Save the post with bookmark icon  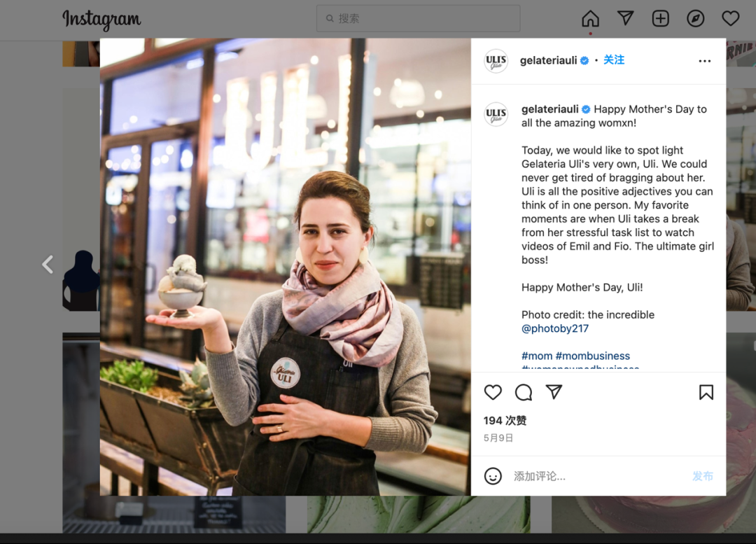tap(706, 392)
